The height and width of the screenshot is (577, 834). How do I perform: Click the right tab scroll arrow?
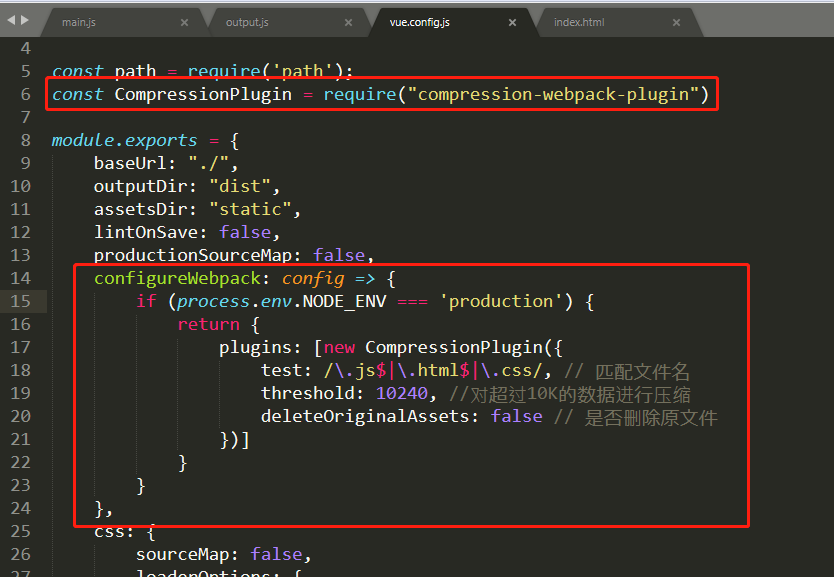pyautogui.click(x=24, y=20)
